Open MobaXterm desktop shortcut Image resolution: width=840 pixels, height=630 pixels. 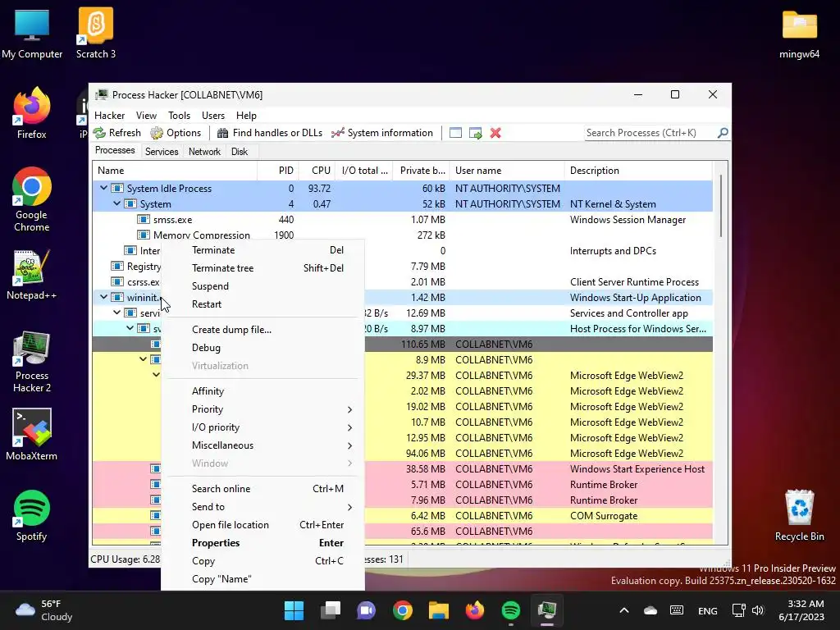click(32, 435)
